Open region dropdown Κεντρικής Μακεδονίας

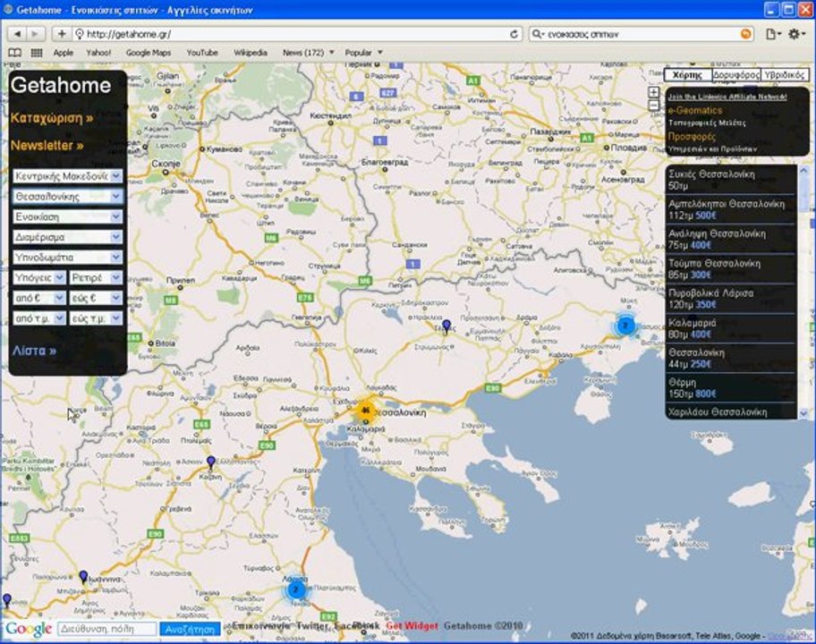(x=68, y=176)
